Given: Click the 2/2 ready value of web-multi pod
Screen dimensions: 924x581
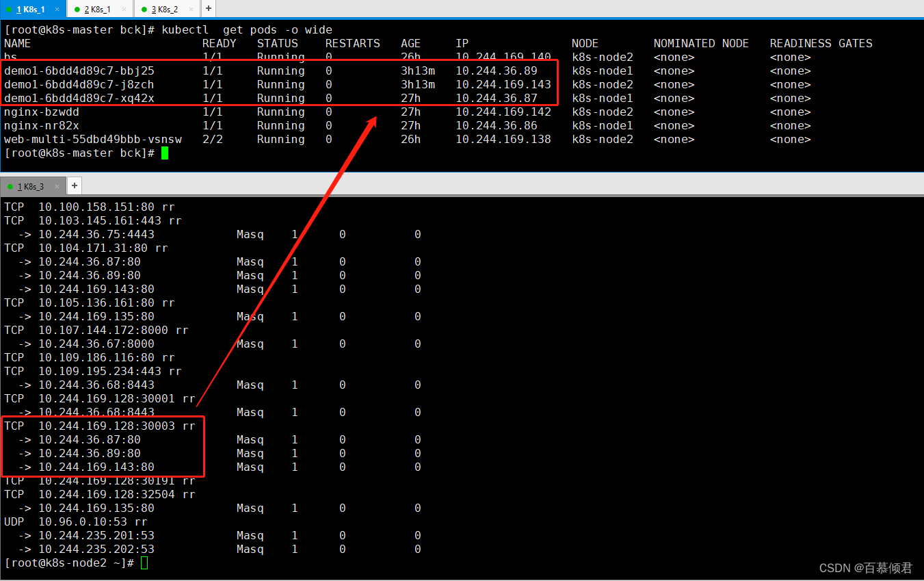Looking at the screenshot, I should click(x=213, y=140).
